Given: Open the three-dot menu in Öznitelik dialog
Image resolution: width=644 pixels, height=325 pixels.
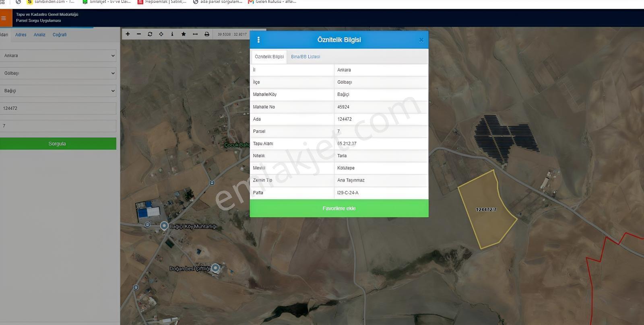Looking at the screenshot, I should pos(258,40).
